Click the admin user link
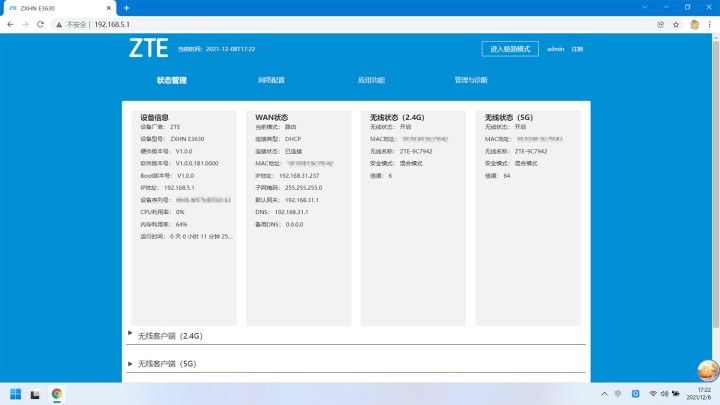This screenshot has height=405, width=720. click(x=556, y=49)
